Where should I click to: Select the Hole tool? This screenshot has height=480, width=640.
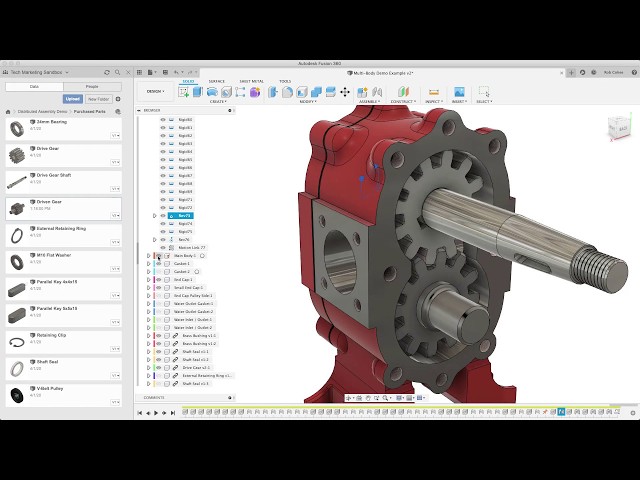226,92
